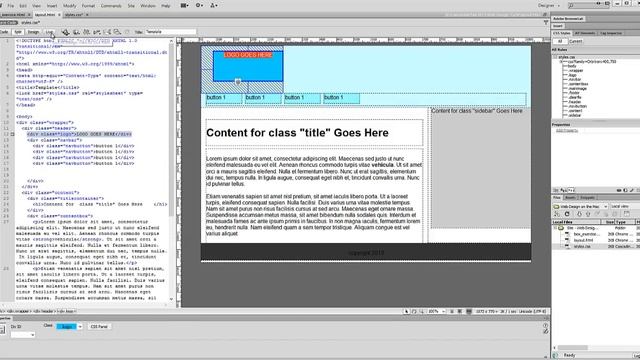
Task: Click the File management toolbar icon
Action: click(87, 32)
